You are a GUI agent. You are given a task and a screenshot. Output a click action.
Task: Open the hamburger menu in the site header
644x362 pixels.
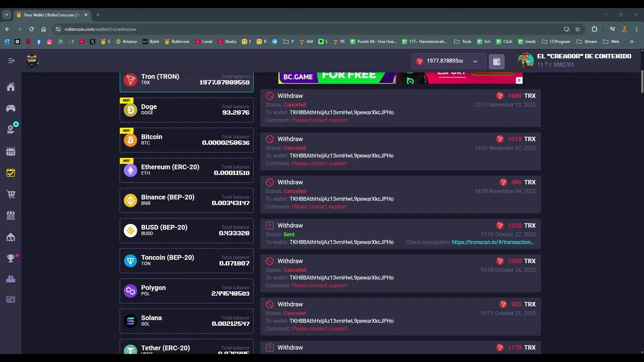tap(11, 61)
